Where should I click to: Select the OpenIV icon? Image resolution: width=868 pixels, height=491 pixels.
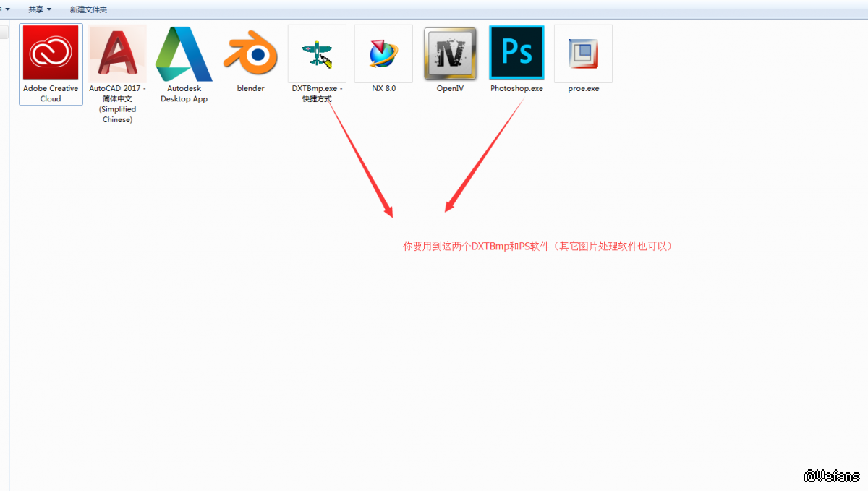[x=450, y=54]
